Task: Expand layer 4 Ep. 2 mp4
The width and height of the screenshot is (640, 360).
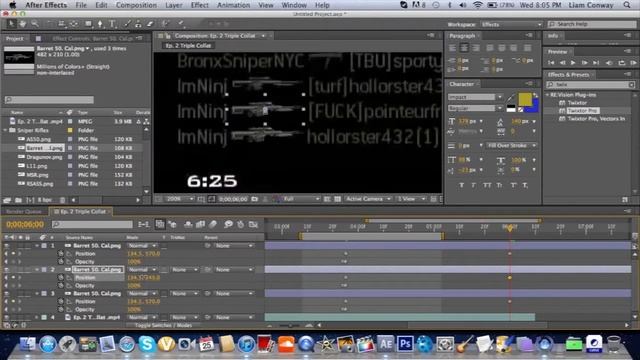Action: [37, 317]
